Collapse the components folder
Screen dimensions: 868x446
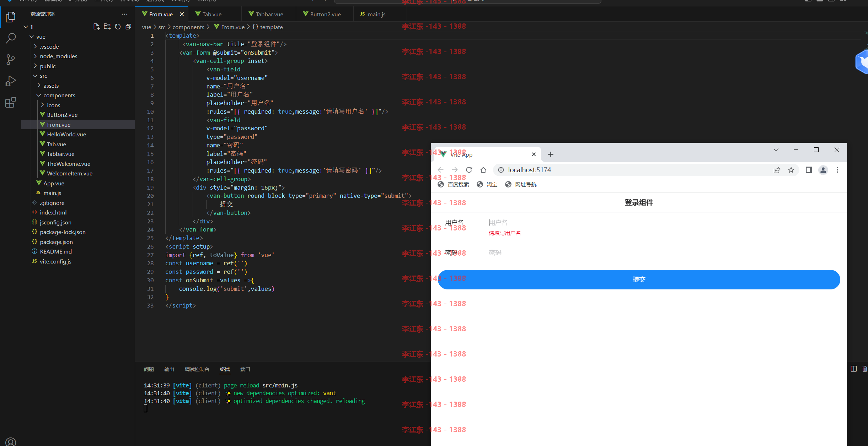click(x=39, y=95)
